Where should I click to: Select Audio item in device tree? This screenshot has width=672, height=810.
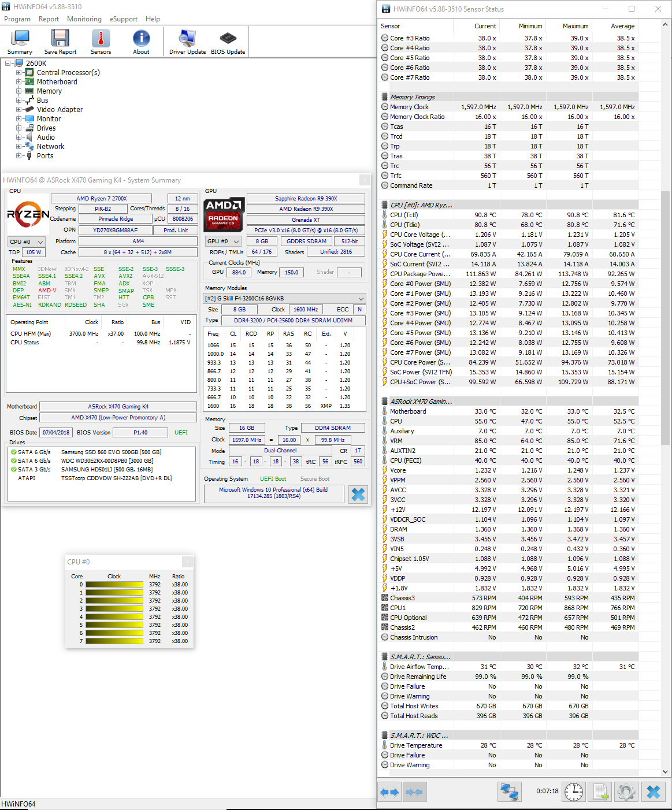(46, 138)
